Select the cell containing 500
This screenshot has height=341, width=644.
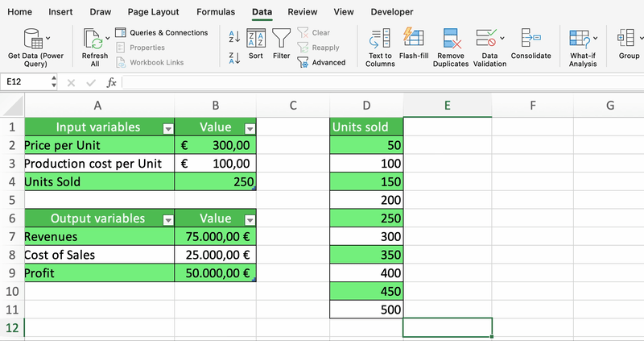point(366,310)
